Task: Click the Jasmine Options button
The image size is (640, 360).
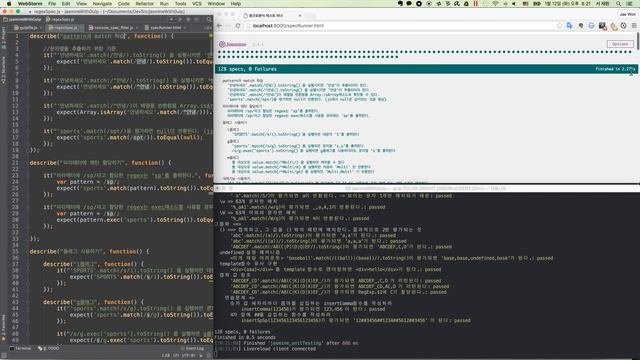Action: click(x=620, y=44)
